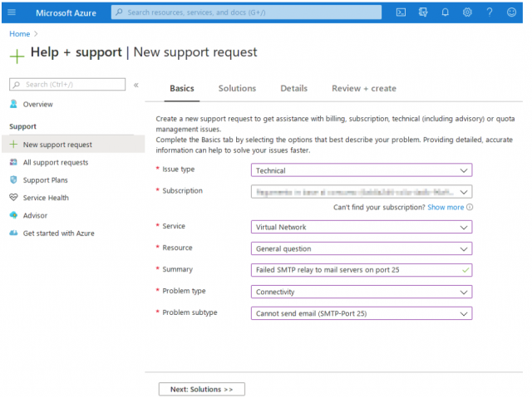532x398 pixels.
Task: Open the Problem type dropdown
Action: pyautogui.click(x=362, y=292)
